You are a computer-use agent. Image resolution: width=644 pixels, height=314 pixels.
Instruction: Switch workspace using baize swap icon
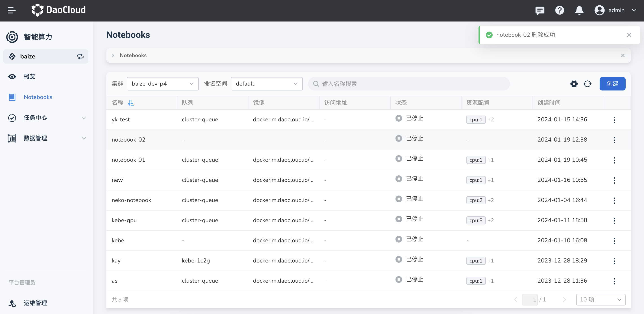pos(80,56)
